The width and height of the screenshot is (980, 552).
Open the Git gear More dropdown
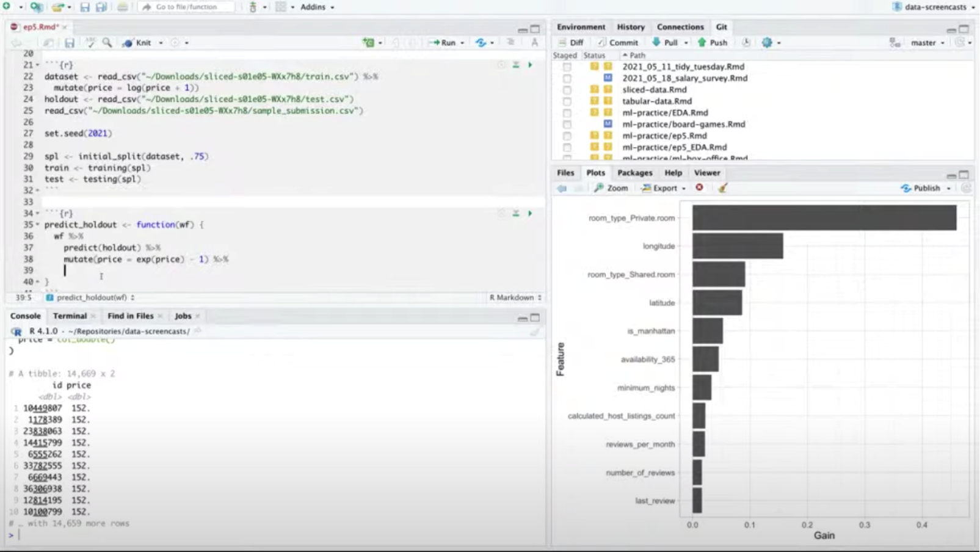point(771,42)
